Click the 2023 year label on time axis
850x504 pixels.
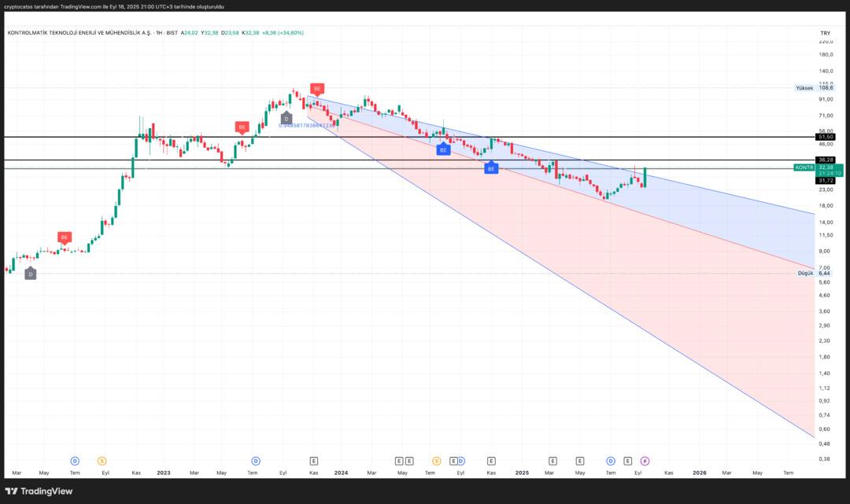164,473
